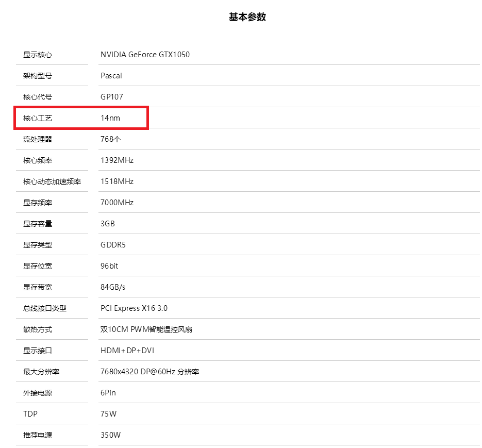This screenshot has width=482, height=448.
Task: Select the 显示接口 label
Action: tap(38, 351)
